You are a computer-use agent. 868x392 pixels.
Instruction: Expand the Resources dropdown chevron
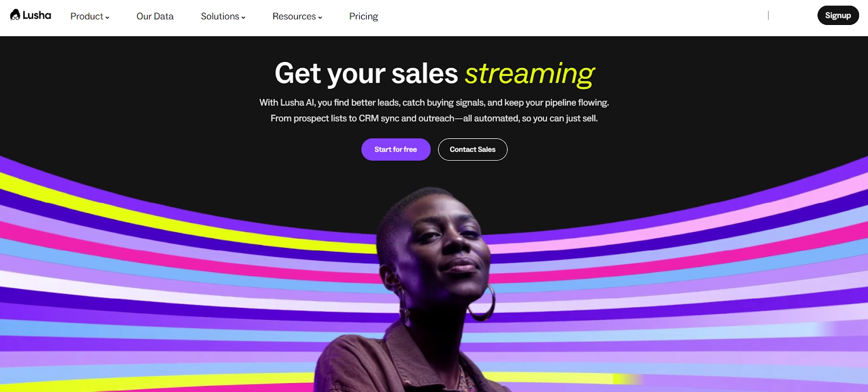(320, 17)
